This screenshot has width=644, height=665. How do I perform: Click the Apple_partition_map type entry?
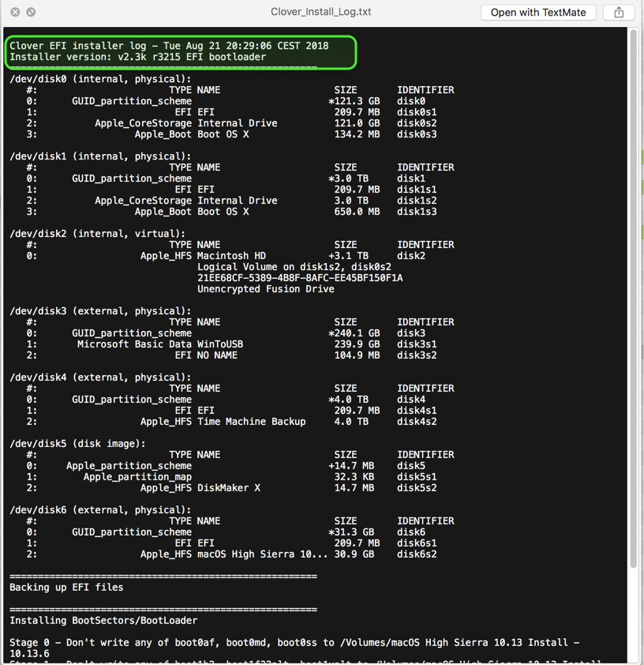click(x=137, y=477)
